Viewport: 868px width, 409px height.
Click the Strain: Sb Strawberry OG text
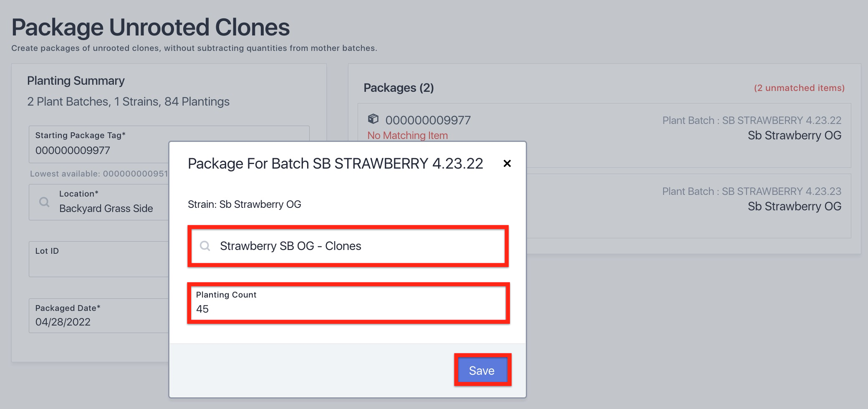[x=245, y=204]
